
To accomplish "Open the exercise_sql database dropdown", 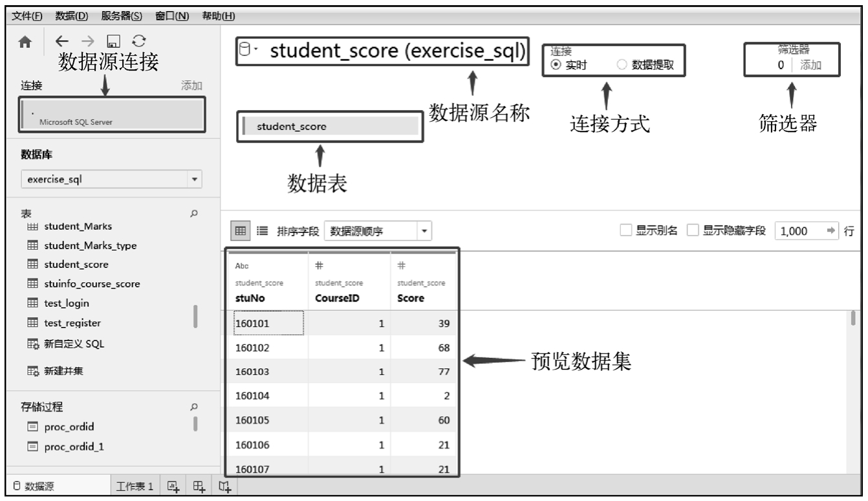I will tap(195, 178).
